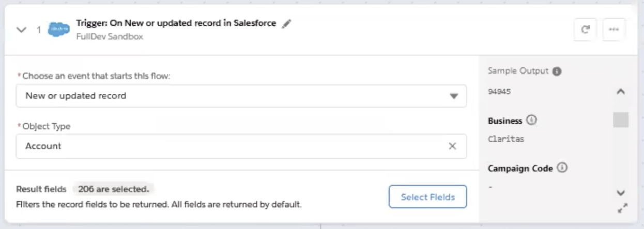Show info for Sample Output

coord(557,72)
